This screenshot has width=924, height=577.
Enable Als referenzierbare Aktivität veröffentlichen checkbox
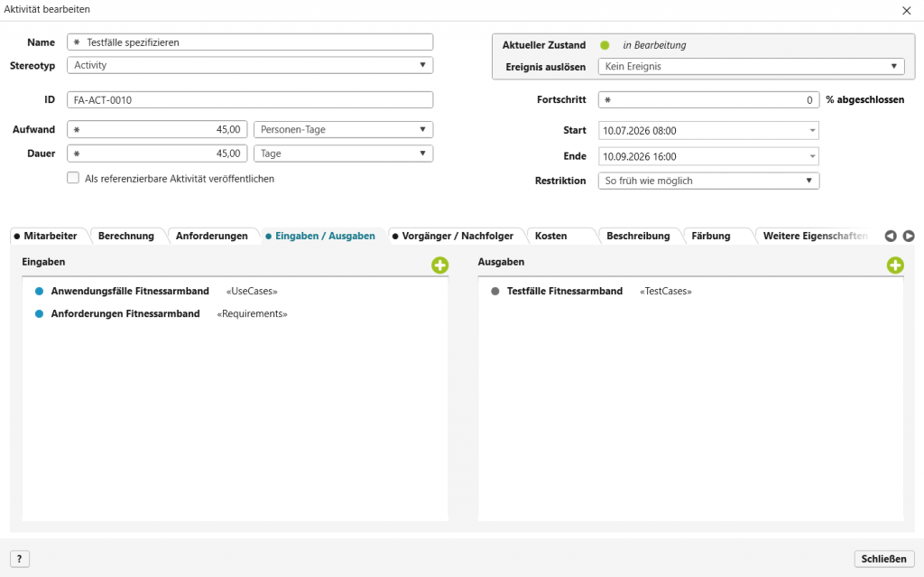[x=73, y=178]
